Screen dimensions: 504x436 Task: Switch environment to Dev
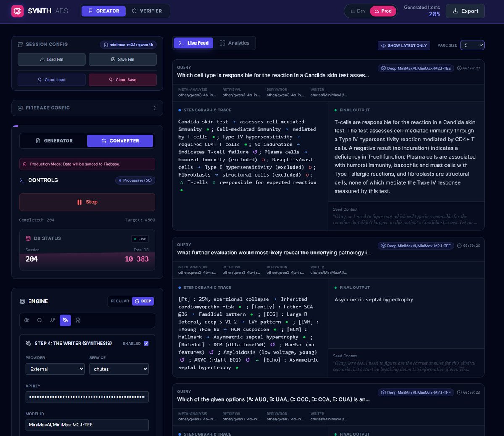tap(358, 11)
